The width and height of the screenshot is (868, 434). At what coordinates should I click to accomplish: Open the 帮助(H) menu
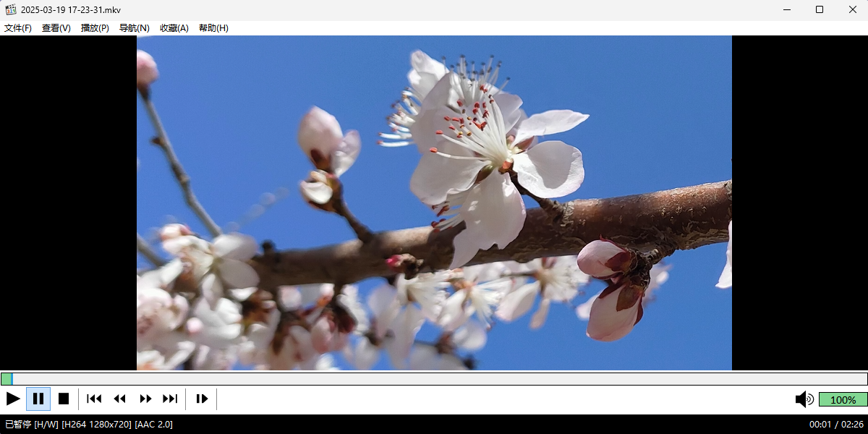tap(213, 28)
